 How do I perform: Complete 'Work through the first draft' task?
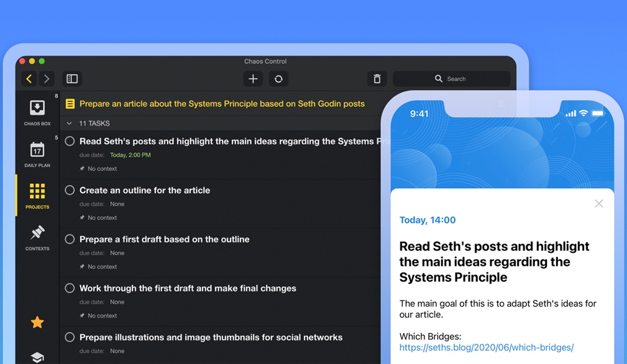pos(70,288)
